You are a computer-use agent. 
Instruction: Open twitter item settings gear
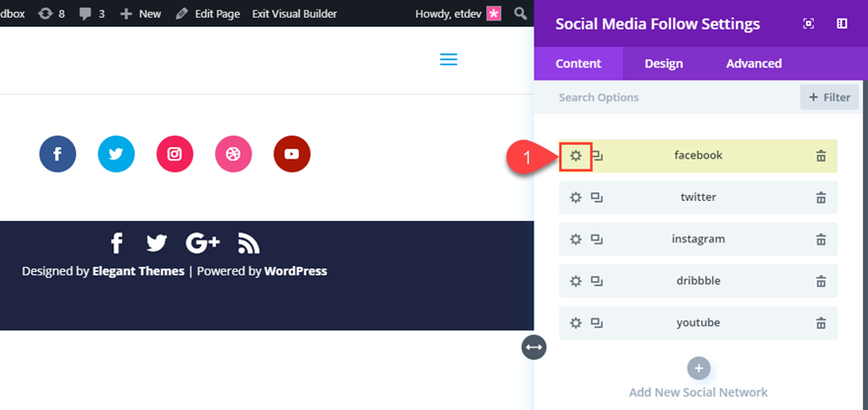pyautogui.click(x=576, y=197)
